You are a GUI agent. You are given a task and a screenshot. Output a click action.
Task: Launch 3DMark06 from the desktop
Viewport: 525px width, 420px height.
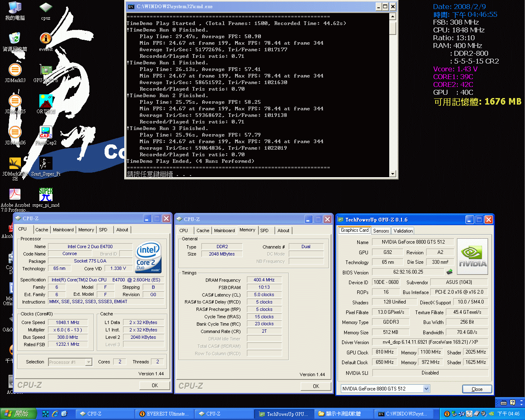[x=15, y=133]
